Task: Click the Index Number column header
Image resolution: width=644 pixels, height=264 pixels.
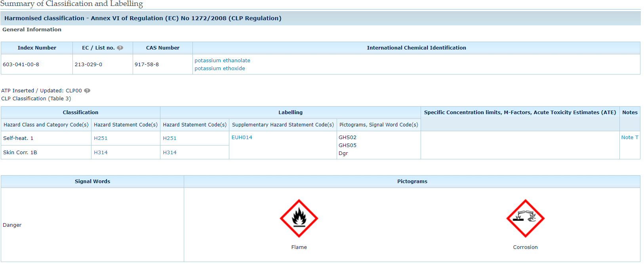Action: click(37, 48)
